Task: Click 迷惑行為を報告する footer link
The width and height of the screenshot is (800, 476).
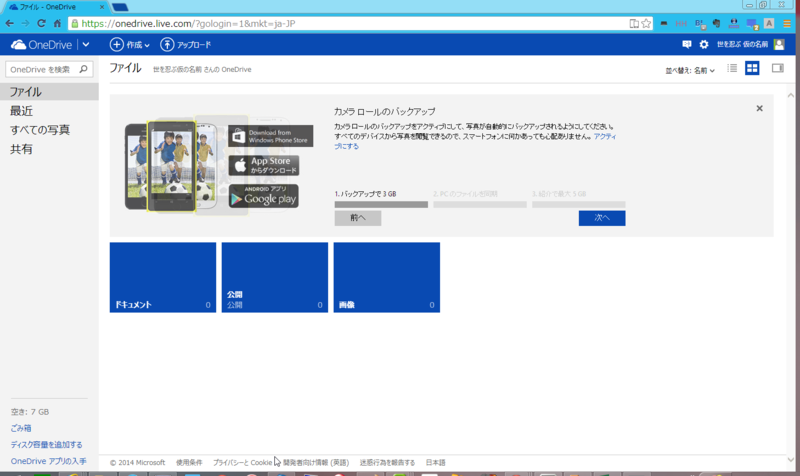Action: click(x=387, y=462)
